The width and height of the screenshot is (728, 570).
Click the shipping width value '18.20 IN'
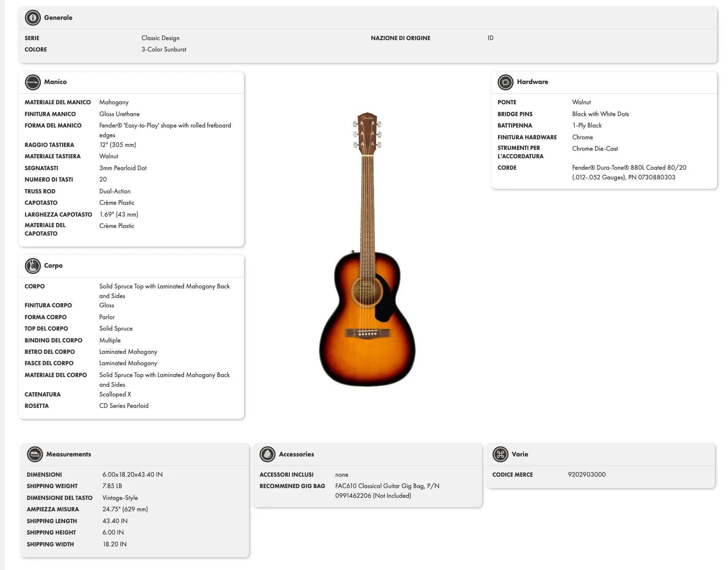114,544
